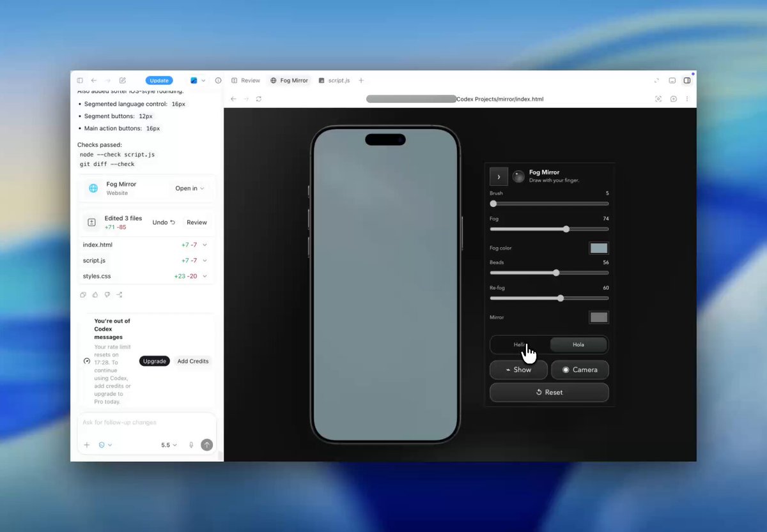Click the Add Credits button
The height and width of the screenshot is (532, 767).
[193, 361]
